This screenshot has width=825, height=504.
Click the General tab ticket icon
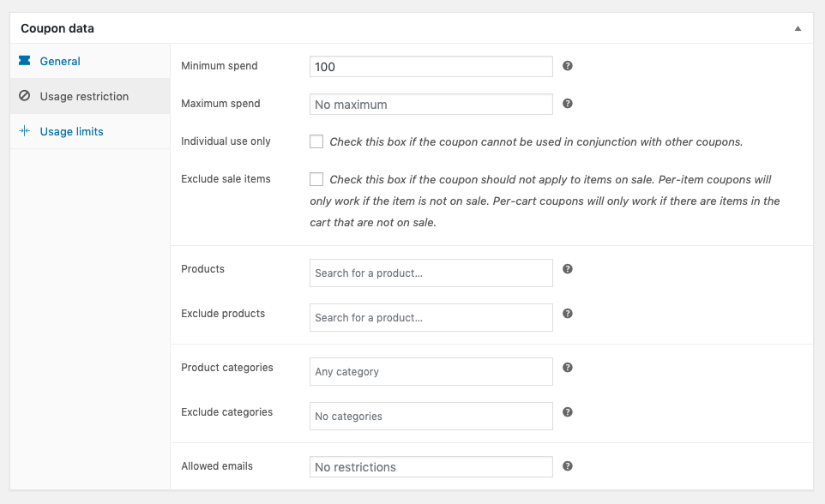tap(25, 61)
